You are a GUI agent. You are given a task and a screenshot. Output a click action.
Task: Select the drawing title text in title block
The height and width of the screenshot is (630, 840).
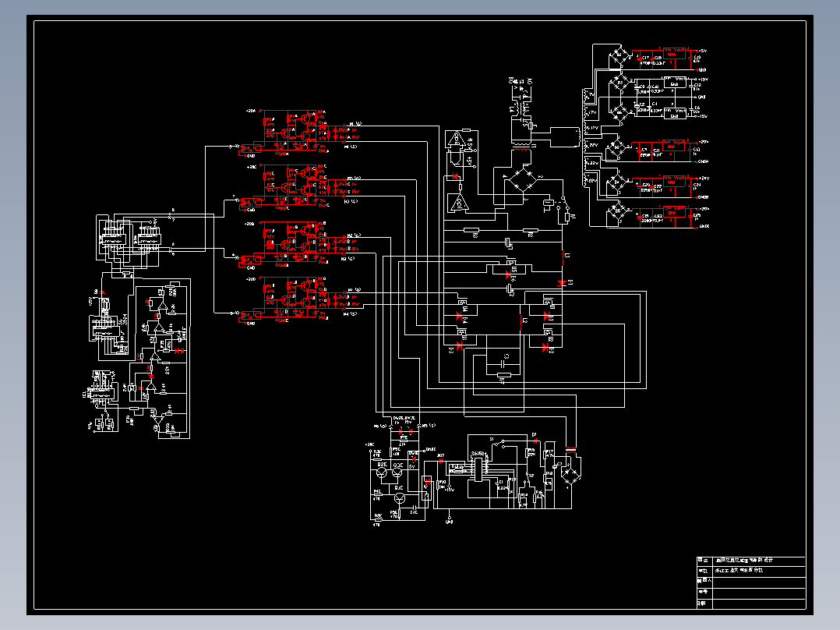click(x=745, y=561)
